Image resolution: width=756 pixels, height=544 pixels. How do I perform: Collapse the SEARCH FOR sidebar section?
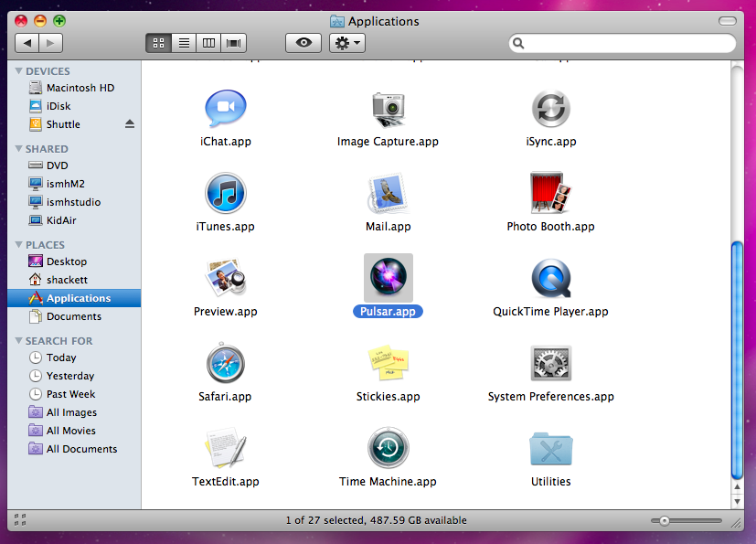point(19,340)
